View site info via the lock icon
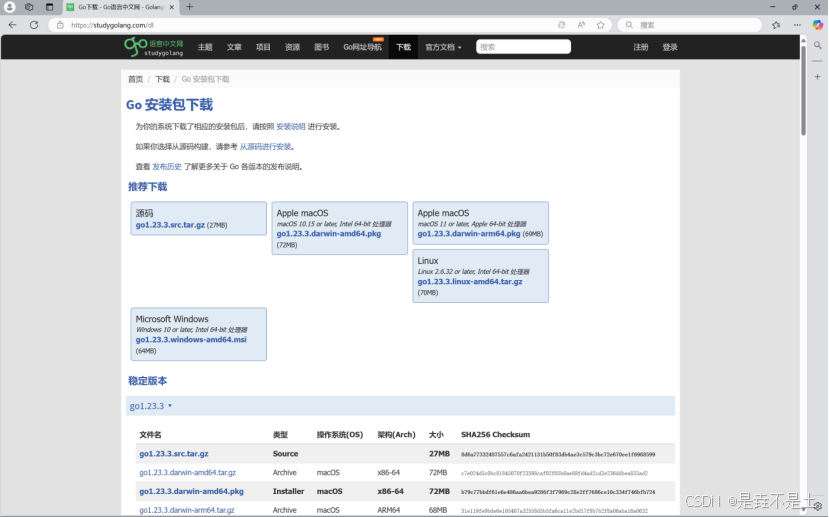 60,25
